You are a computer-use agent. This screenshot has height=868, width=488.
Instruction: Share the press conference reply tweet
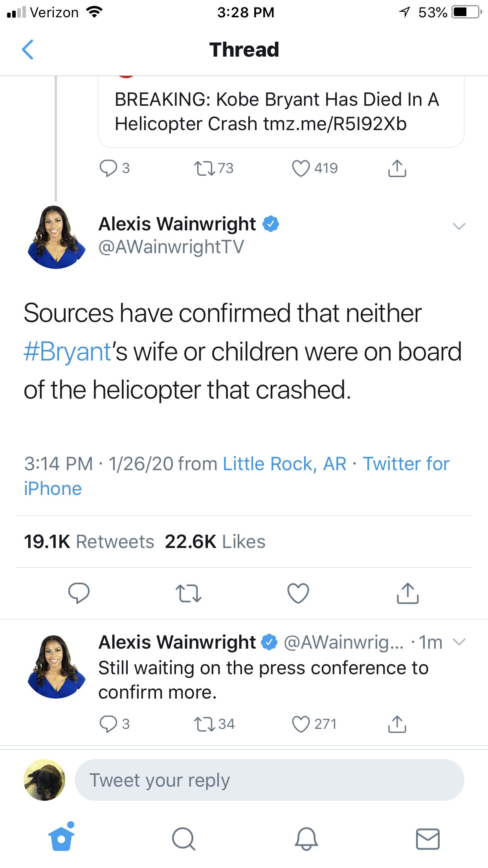pyautogui.click(x=397, y=724)
